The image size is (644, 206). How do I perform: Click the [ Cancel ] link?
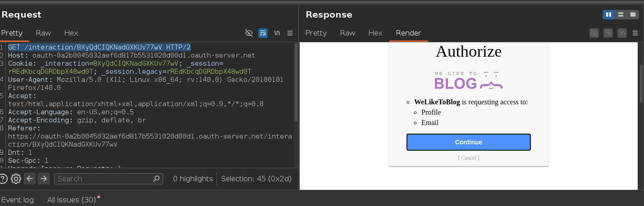[x=469, y=158]
